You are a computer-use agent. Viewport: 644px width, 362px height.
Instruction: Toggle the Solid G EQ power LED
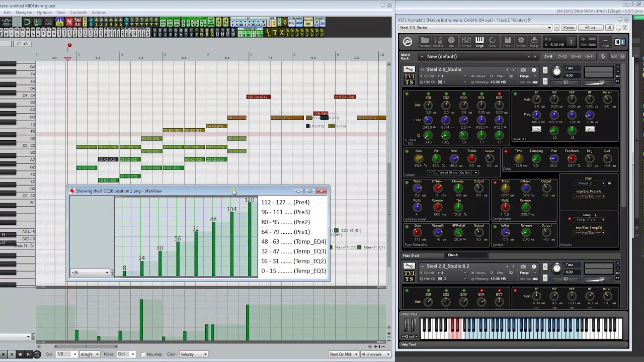[515, 94]
